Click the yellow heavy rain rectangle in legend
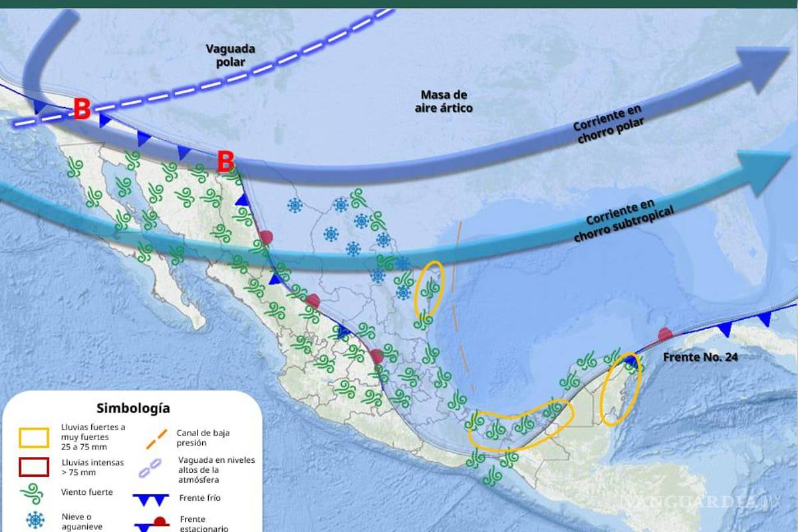 point(34,437)
